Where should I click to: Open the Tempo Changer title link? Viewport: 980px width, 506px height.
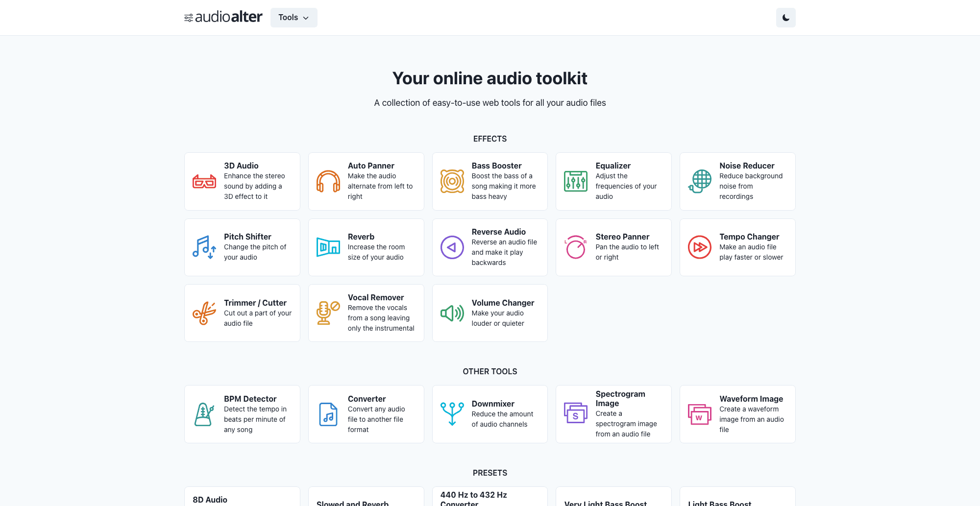tap(749, 237)
